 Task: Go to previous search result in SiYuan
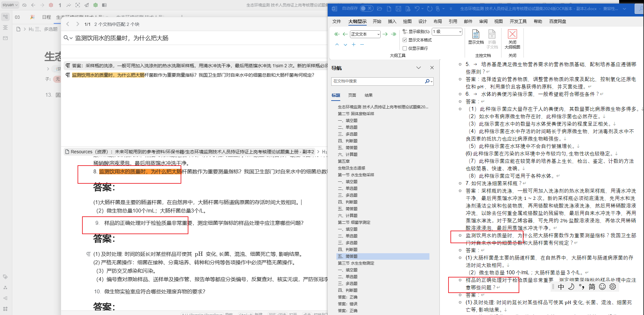pyautogui.click(x=68, y=24)
